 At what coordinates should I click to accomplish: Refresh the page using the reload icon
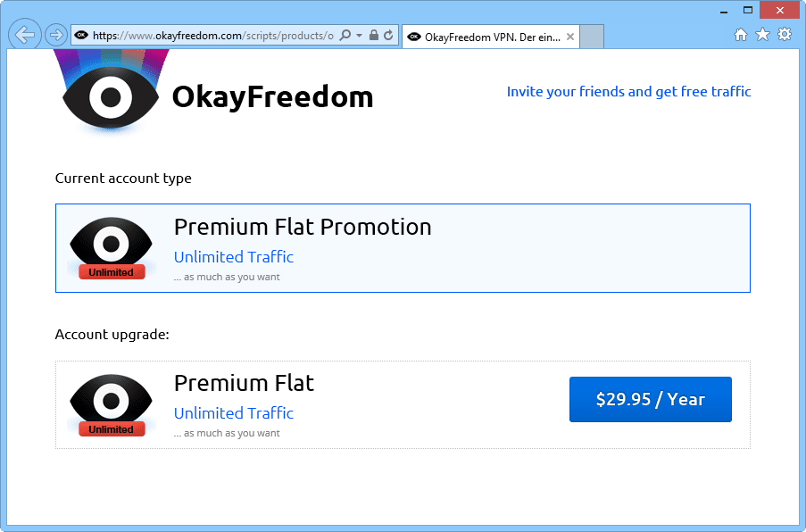[388, 36]
